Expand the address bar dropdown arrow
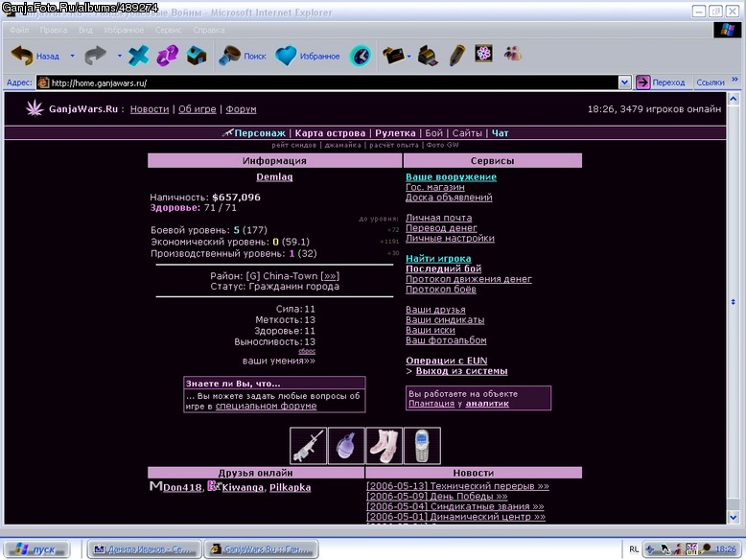 point(624,82)
